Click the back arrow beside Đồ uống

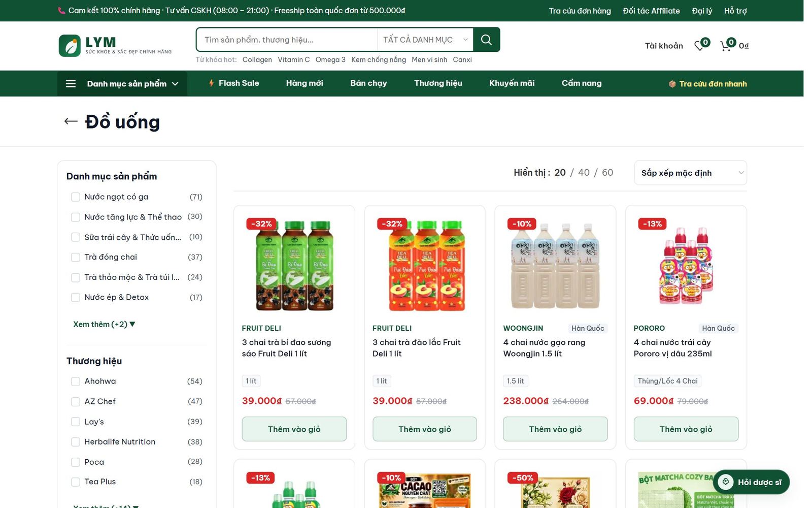[71, 121]
